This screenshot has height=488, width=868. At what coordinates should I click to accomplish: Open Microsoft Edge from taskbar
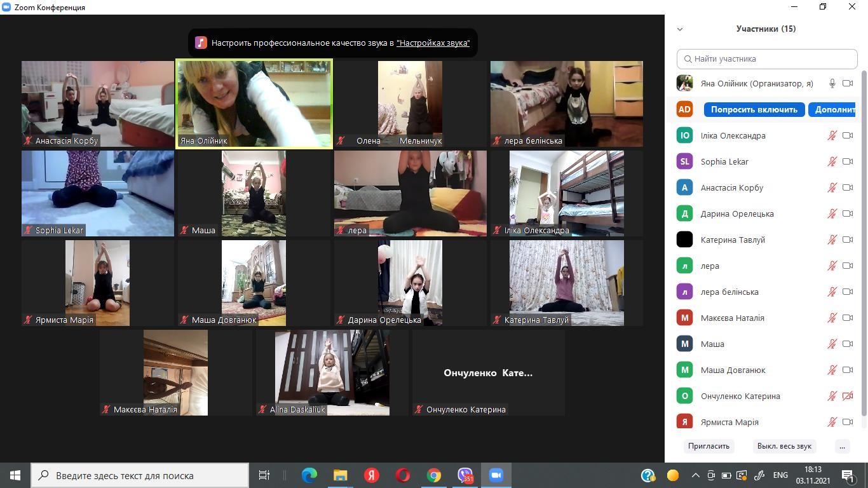point(309,475)
